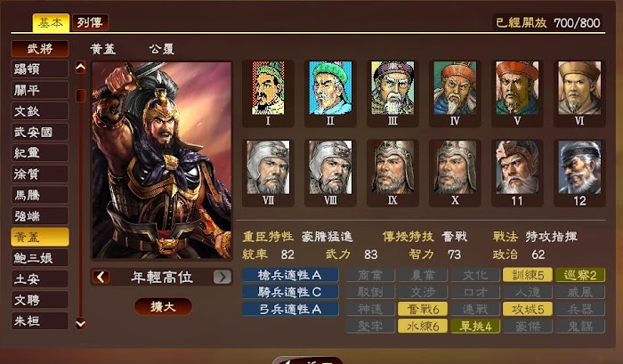Click the 奮戰6 skill tag
This screenshot has height=364, width=623.
[x=423, y=309]
